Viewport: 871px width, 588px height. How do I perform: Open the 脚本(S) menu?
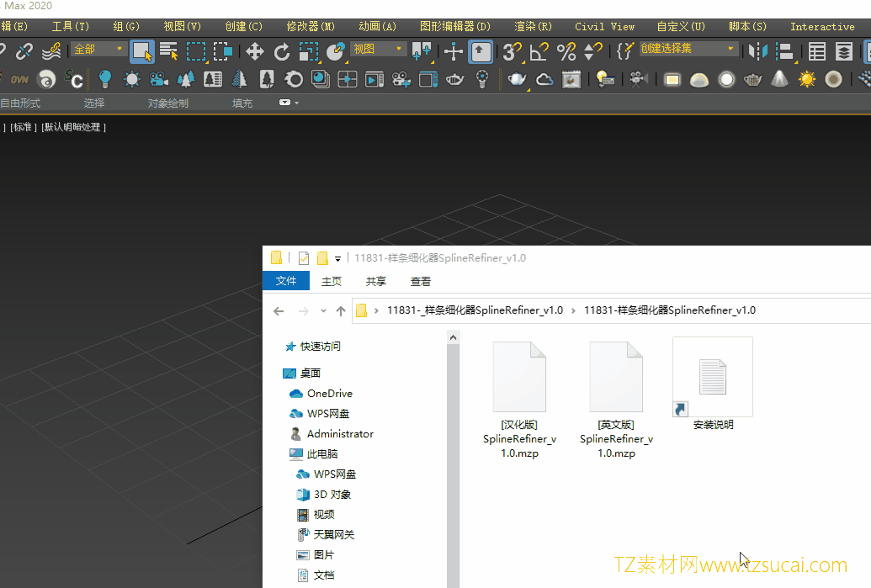(747, 26)
